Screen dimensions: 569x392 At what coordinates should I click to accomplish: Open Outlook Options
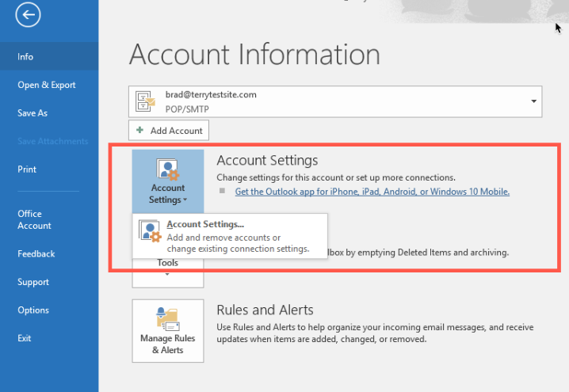point(33,310)
